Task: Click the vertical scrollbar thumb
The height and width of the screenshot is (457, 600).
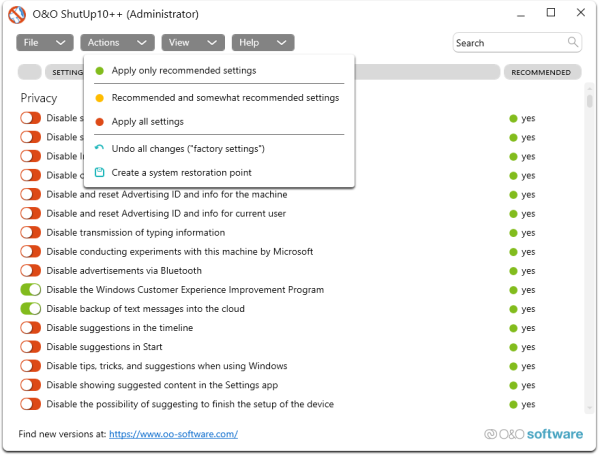Action: tap(590, 100)
